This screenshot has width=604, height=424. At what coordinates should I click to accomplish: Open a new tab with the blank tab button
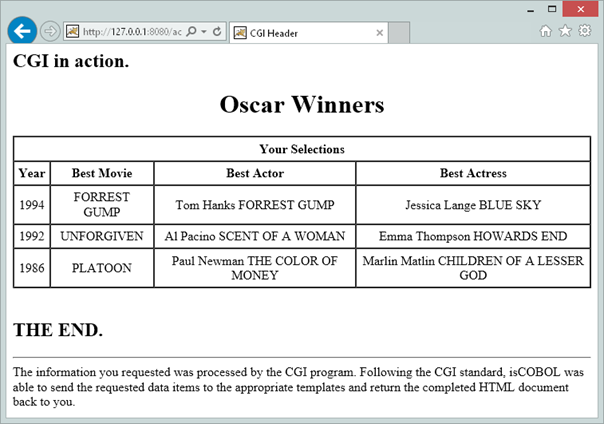tap(399, 33)
